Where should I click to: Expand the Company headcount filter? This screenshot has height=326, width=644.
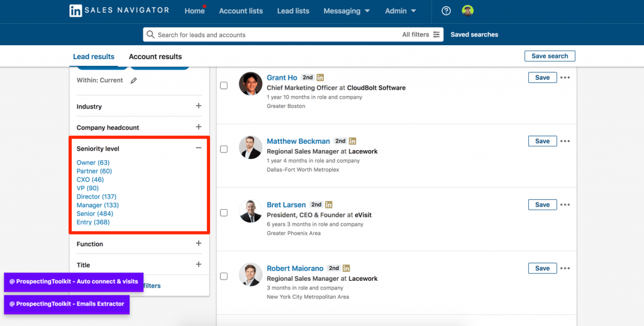pos(198,127)
